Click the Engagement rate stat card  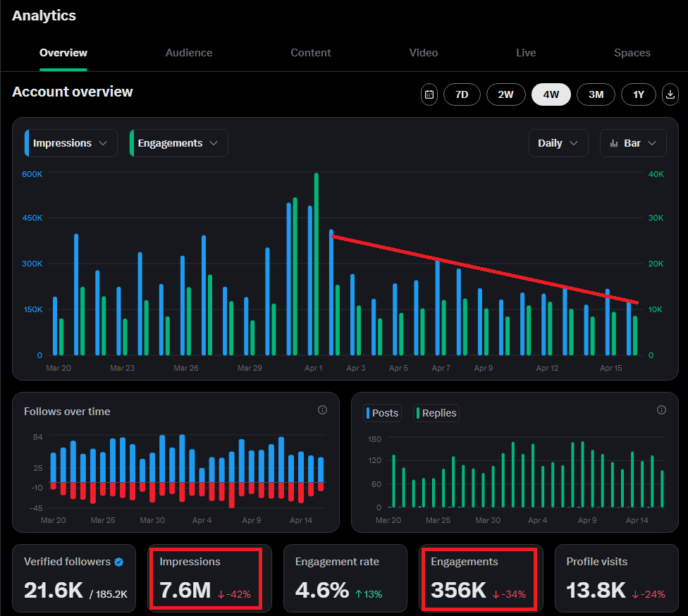pyautogui.click(x=345, y=578)
